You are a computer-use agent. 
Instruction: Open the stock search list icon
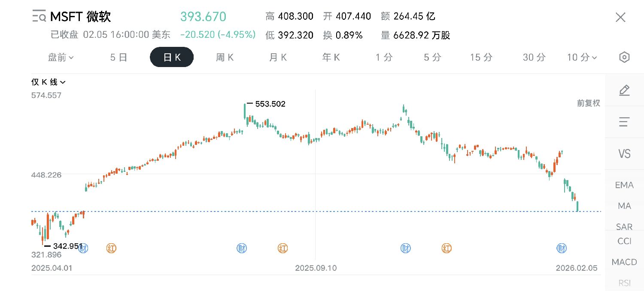(x=39, y=17)
